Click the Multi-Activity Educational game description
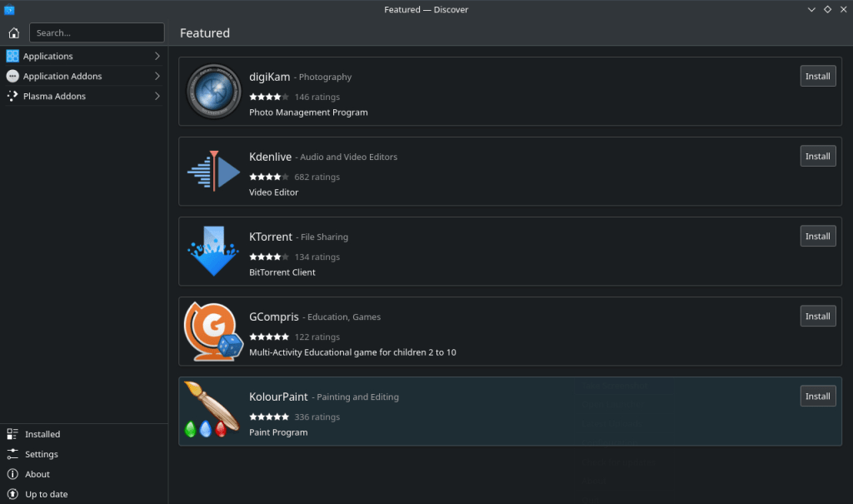The height and width of the screenshot is (504, 853). pyautogui.click(x=352, y=352)
